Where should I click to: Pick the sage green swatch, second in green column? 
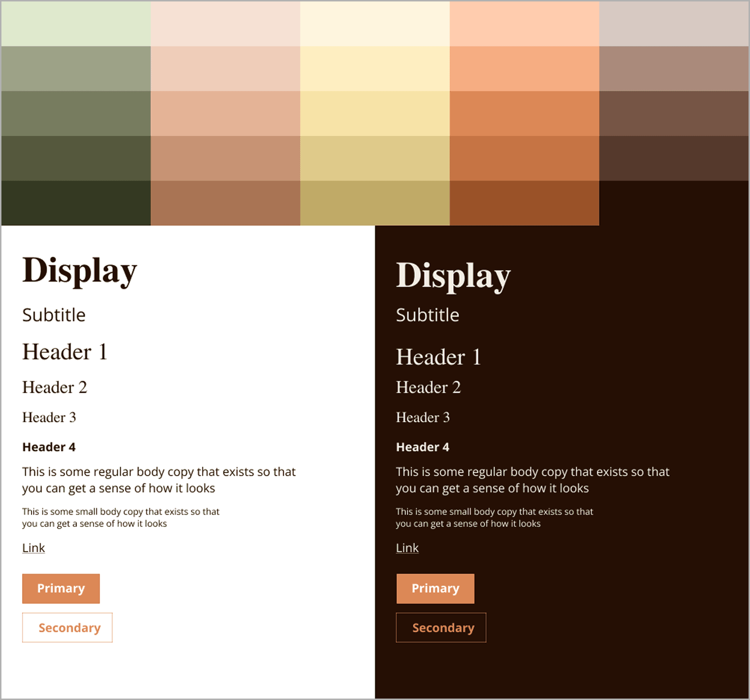click(76, 69)
